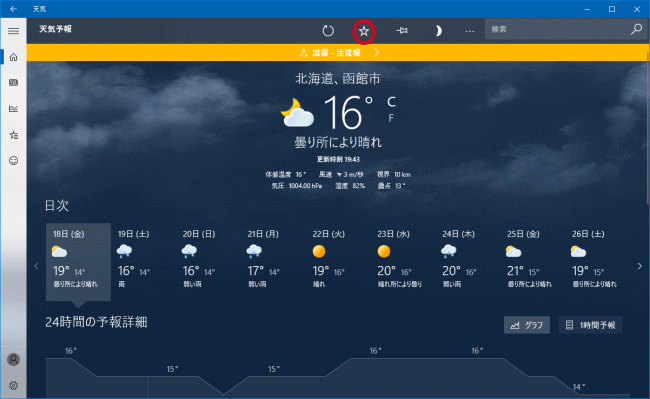The image size is (650, 399).
Task: Open the hamburger navigation menu
Action: click(x=13, y=31)
